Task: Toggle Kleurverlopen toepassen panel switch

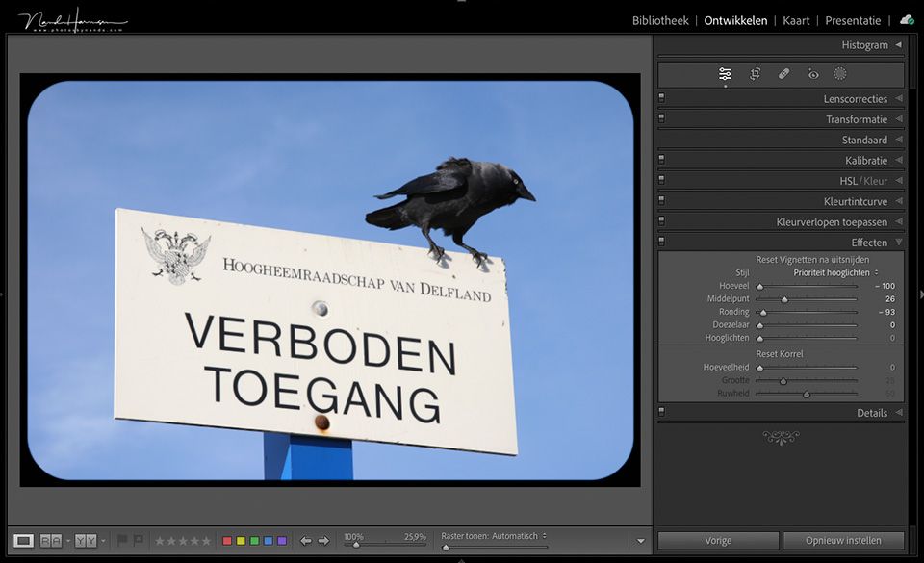Action: pos(661,221)
